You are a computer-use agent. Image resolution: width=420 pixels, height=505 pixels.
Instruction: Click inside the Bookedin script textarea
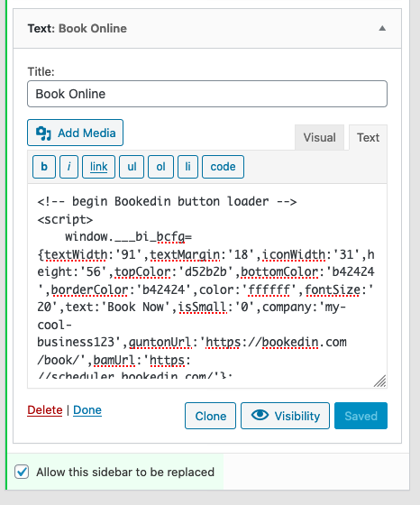pyautogui.click(x=207, y=286)
